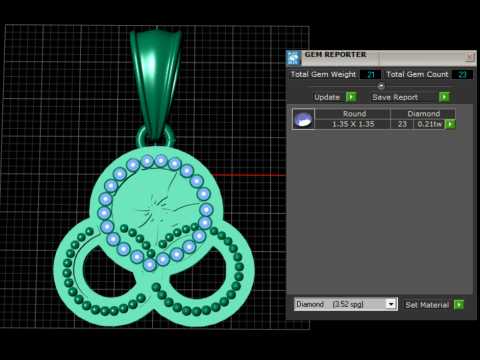Select the jump ring below the bail

(x=141, y=140)
